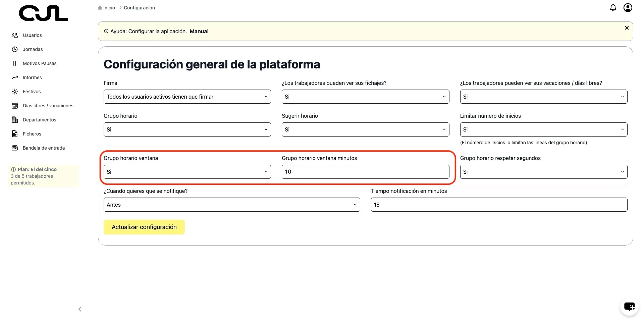This screenshot has height=321, width=644.
Task: Click the Plan: El del cinco notice
Action: (43, 176)
